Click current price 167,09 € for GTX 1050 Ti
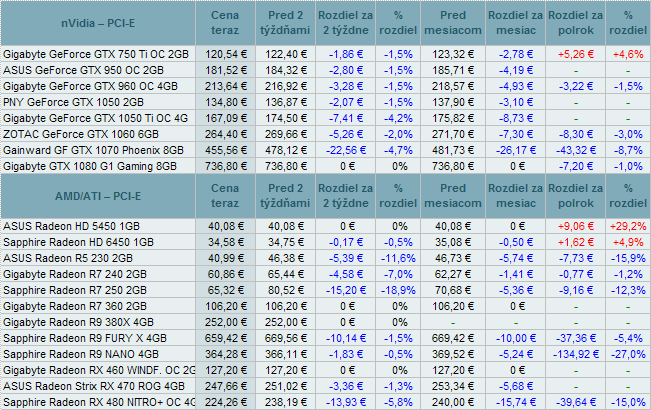This screenshot has width=651, height=410. pyautogui.click(x=225, y=118)
